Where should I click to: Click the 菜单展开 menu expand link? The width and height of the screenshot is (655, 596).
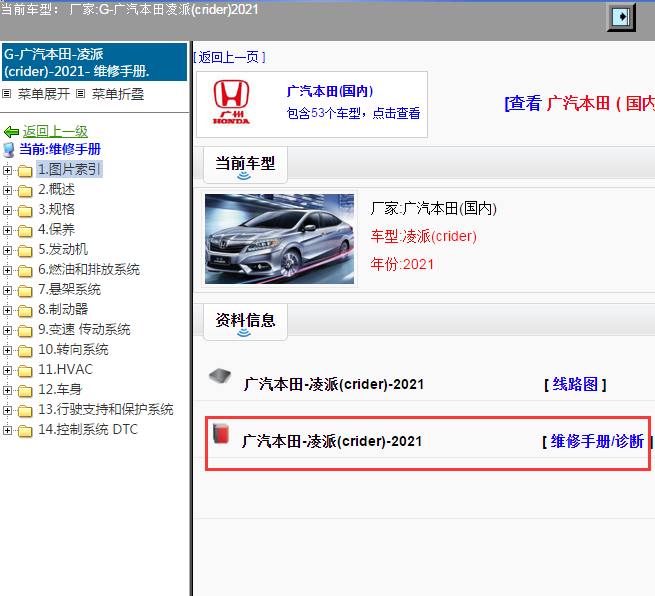43,94
